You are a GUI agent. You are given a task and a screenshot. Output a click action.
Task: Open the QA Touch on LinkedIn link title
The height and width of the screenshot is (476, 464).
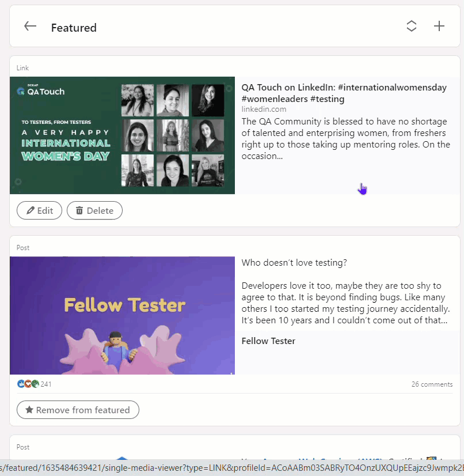(x=344, y=93)
